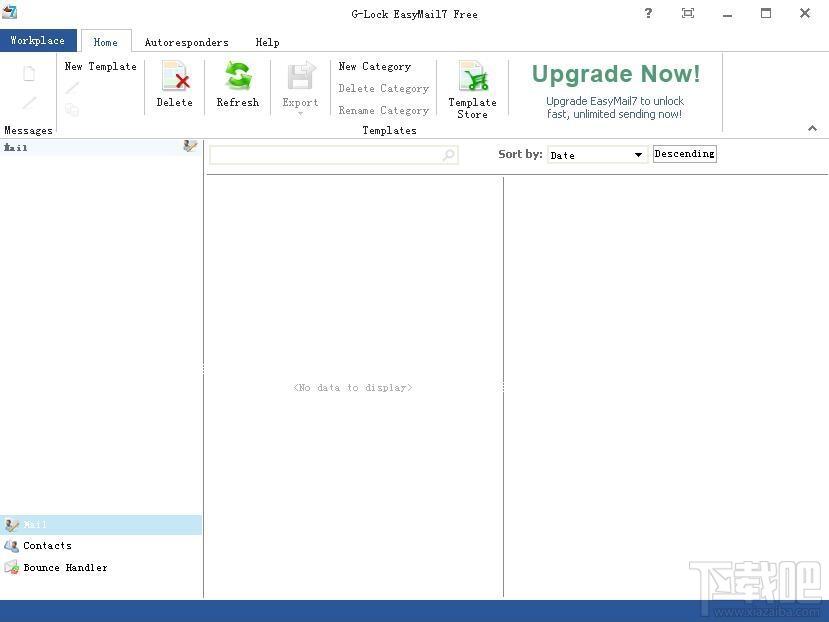
Task: Click the Delete template icon
Action: point(174,78)
